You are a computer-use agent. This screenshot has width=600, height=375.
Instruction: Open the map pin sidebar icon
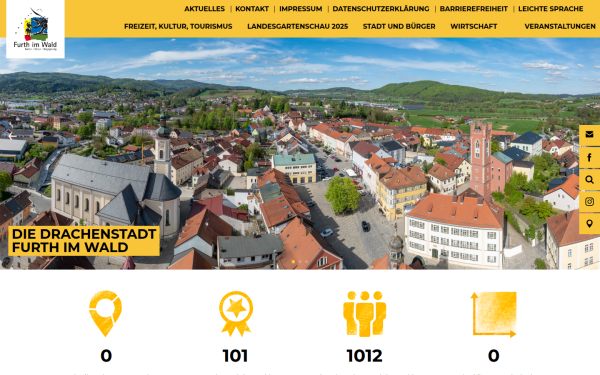(x=589, y=224)
